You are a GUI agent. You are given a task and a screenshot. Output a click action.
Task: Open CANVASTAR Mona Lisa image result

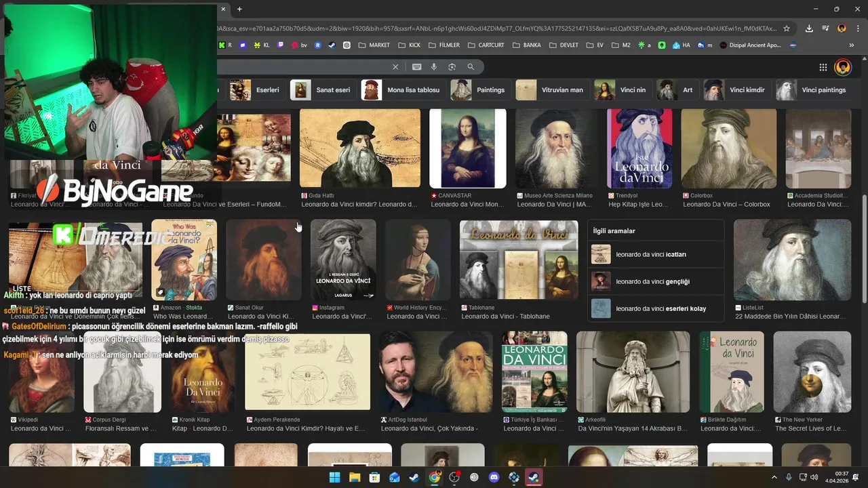pyautogui.click(x=468, y=148)
